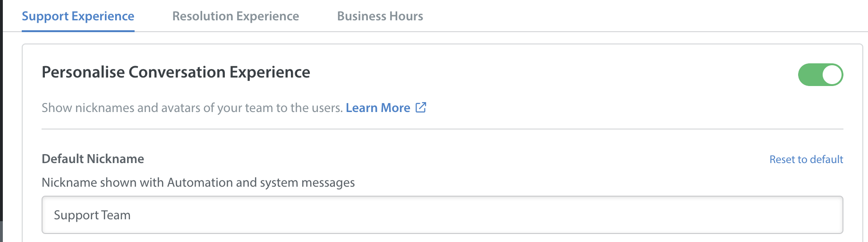Viewport: 868px width, 242px height.
Task: Click the gray scrollbar thumb at left edge
Action: pyautogui.click(x=1, y=232)
